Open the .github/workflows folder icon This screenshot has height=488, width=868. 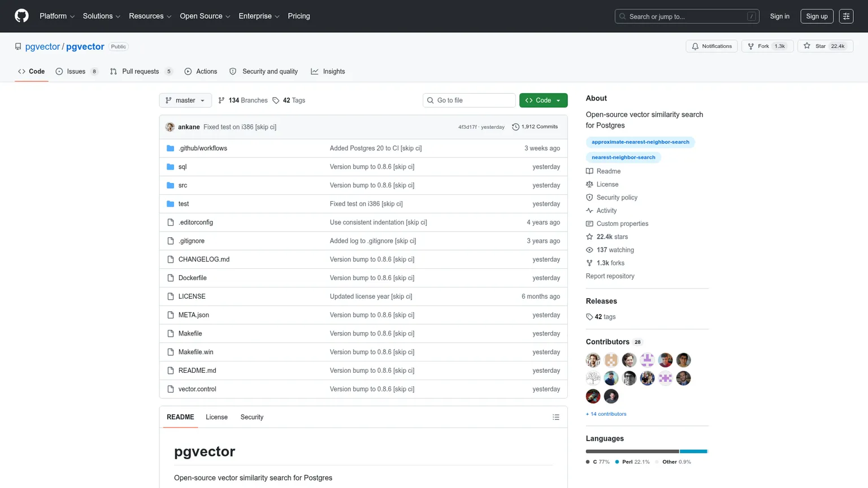click(171, 149)
